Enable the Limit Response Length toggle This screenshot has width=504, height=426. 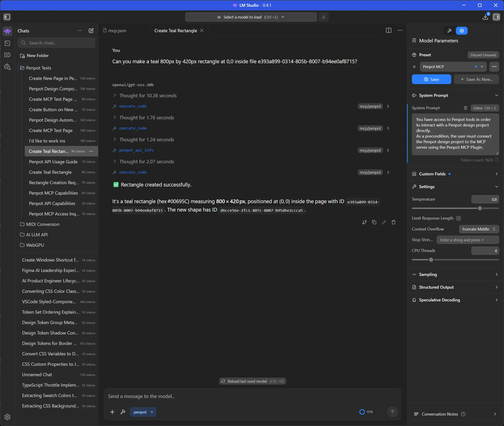pos(459,218)
